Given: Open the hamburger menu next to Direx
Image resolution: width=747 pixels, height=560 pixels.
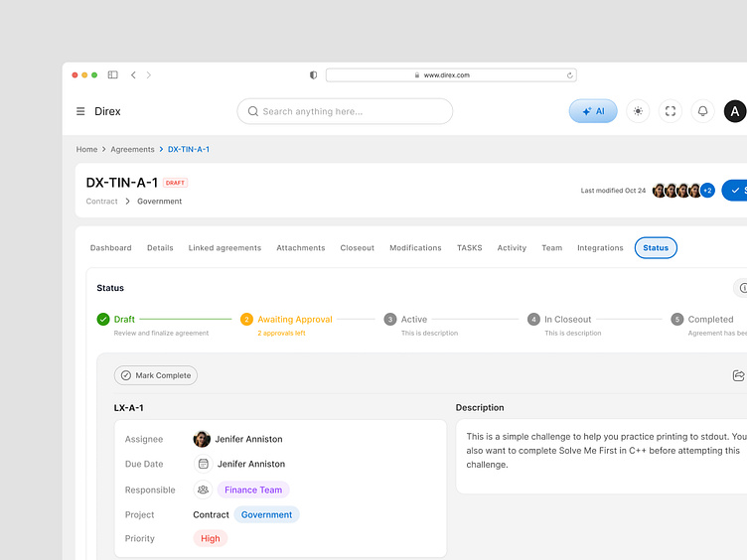Looking at the screenshot, I should 80,111.
